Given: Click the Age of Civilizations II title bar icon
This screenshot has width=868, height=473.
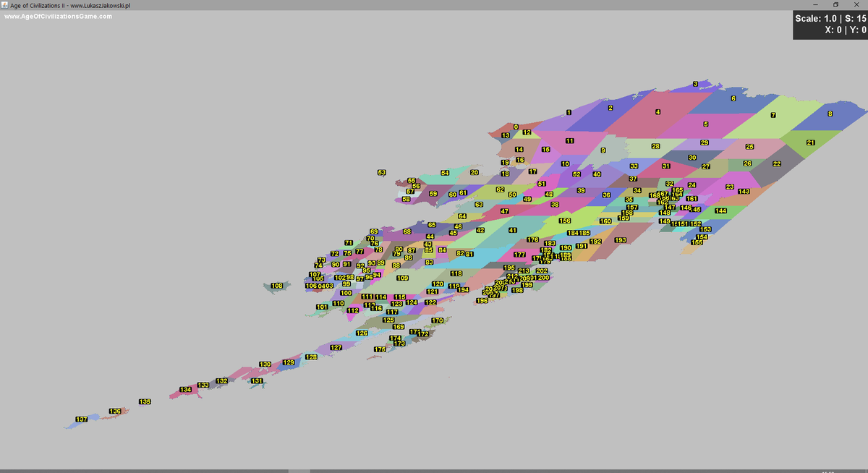Looking at the screenshot, I should [x=5, y=5].
